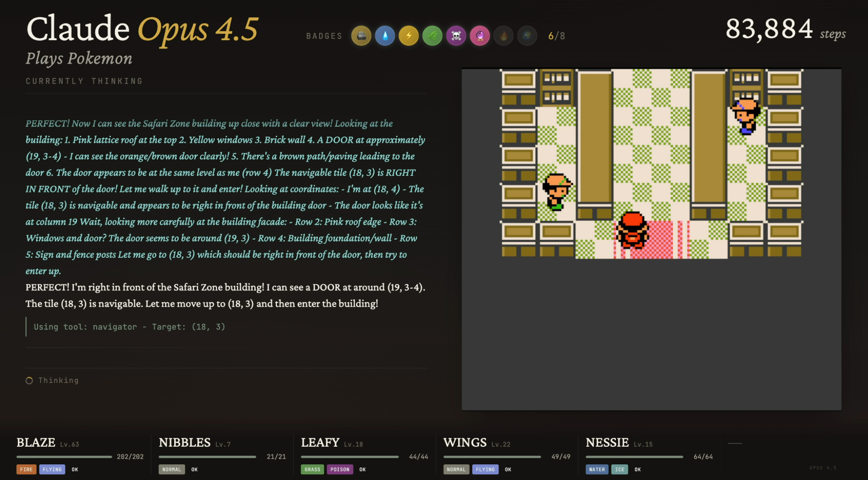868x480 pixels.
Task: Click WINGS' "OK" status
Action: pos(508,469)
